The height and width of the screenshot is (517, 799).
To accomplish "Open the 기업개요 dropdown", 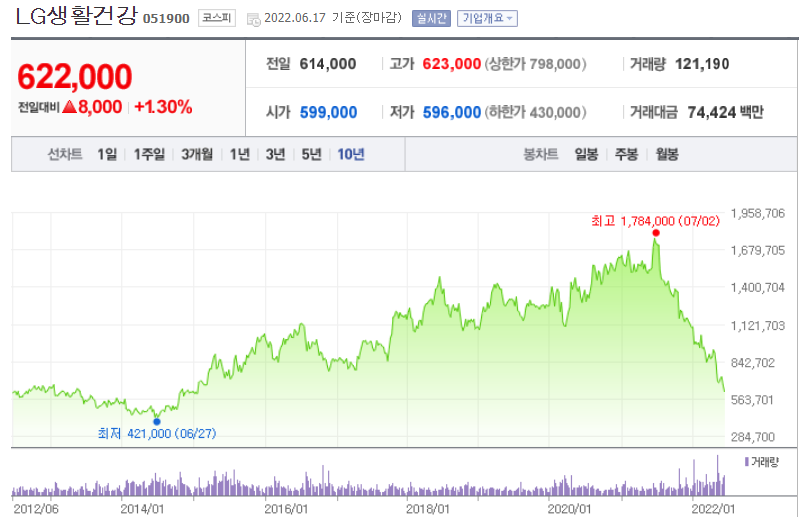I will (x=487, y=18).
